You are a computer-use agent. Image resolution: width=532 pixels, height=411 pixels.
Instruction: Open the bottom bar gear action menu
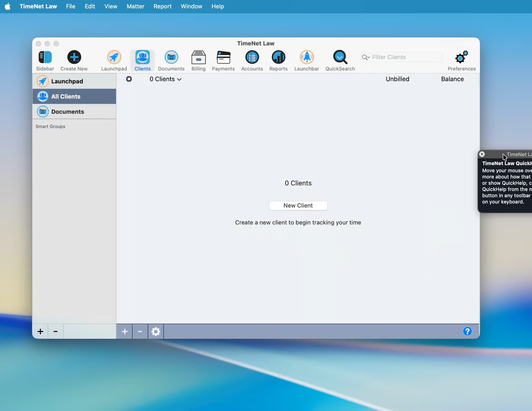[x=156, y=331]
